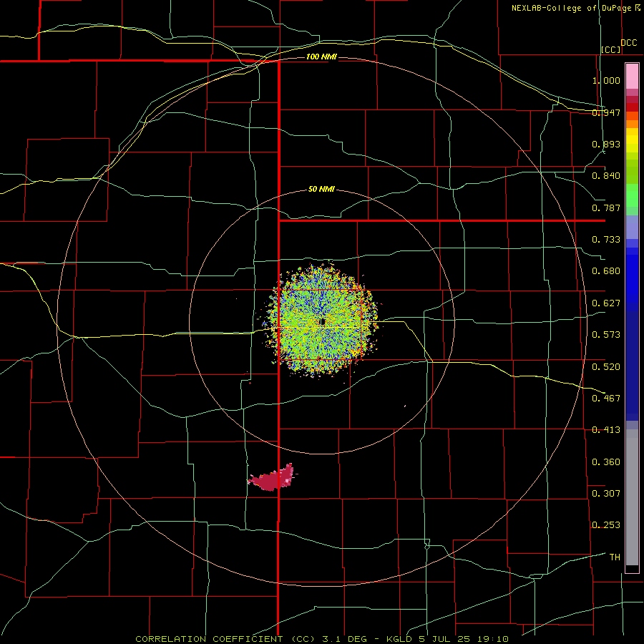Click the 0.307 scale value
The height and width of the screenshot is (644, 644).
[606, 493]
